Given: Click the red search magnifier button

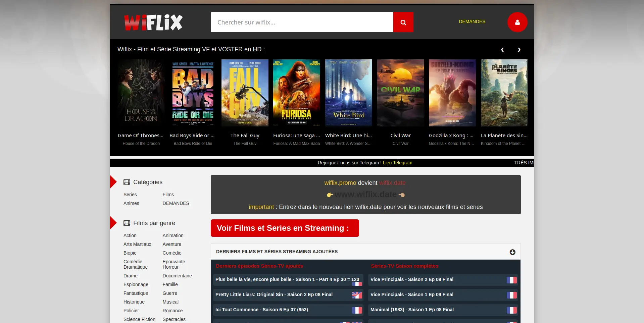Looking at the screenshot, I should pyautogui.click(x=403, y=22).
